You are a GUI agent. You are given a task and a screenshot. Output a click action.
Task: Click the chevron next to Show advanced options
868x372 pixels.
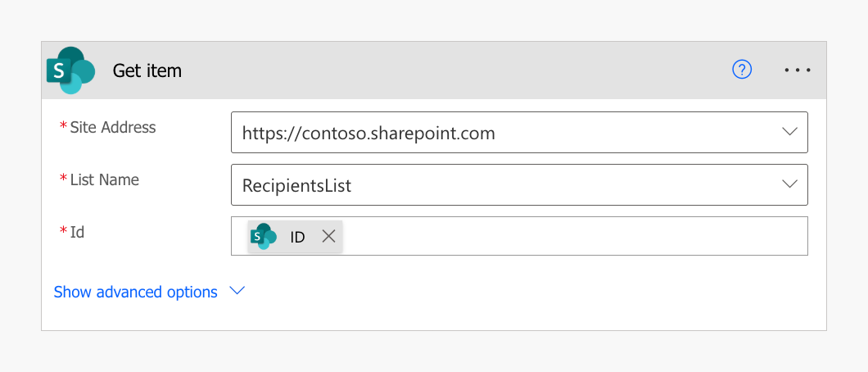237,291
